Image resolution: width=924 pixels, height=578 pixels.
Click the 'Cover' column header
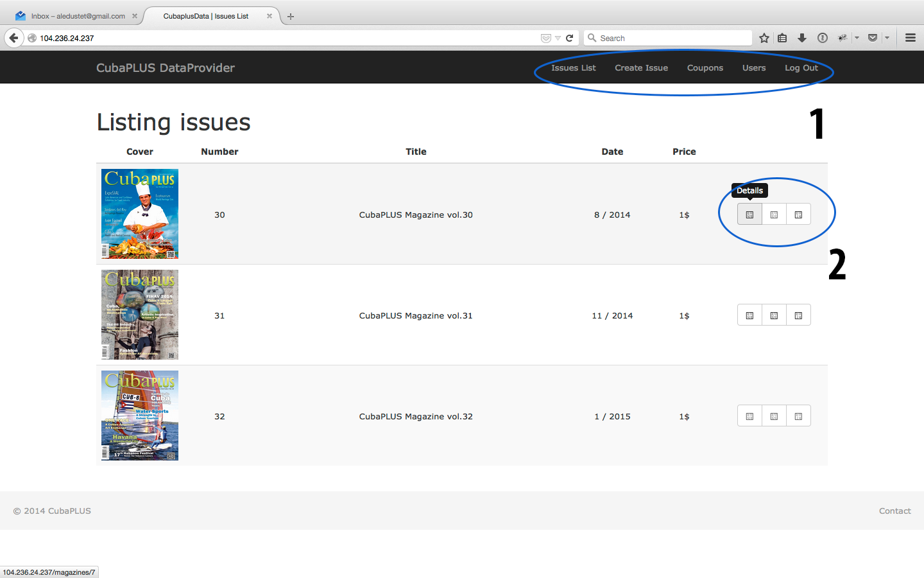click(140, 152)
